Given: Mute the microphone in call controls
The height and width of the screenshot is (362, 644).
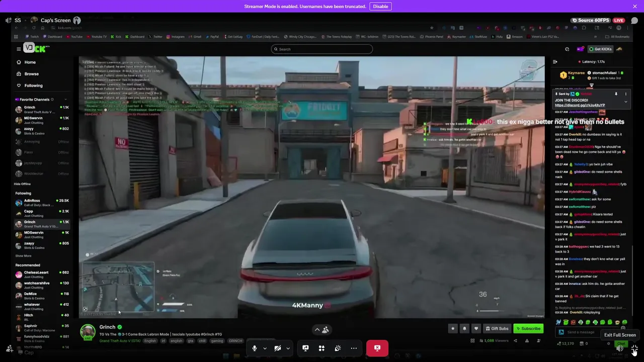Looking at the screenshot, I should point(254,348).
